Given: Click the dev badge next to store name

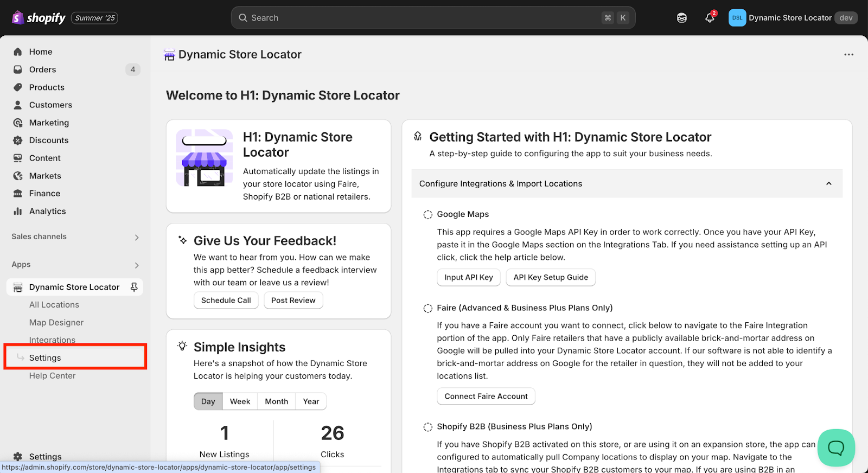Looking at the screenshot, I should click(x=846, y=18).
